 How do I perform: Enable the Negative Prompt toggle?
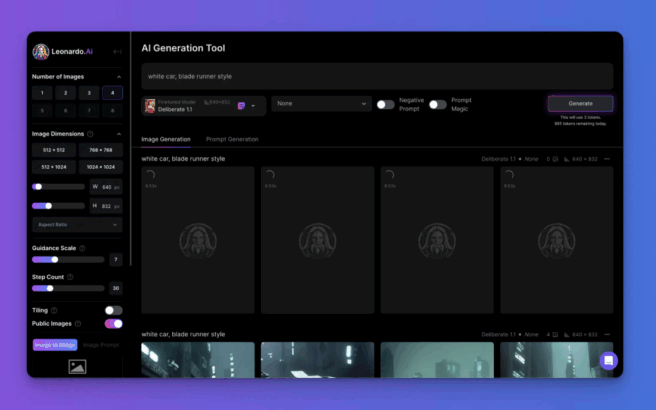click(385, 104)
